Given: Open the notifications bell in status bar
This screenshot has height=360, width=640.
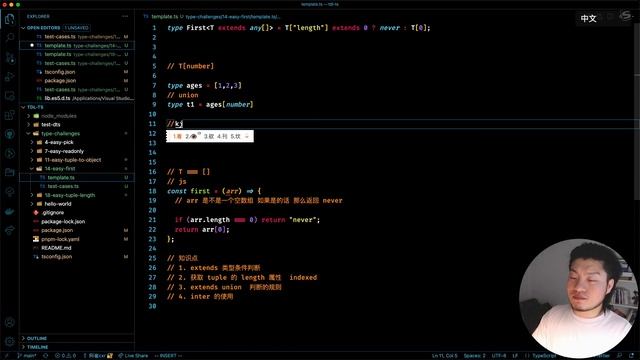Looking at the screenshot, I should tap(632, 356).
